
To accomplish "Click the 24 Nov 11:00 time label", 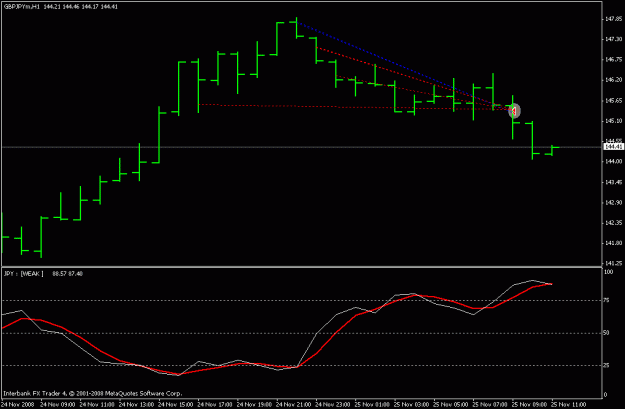I will (97, 405).
